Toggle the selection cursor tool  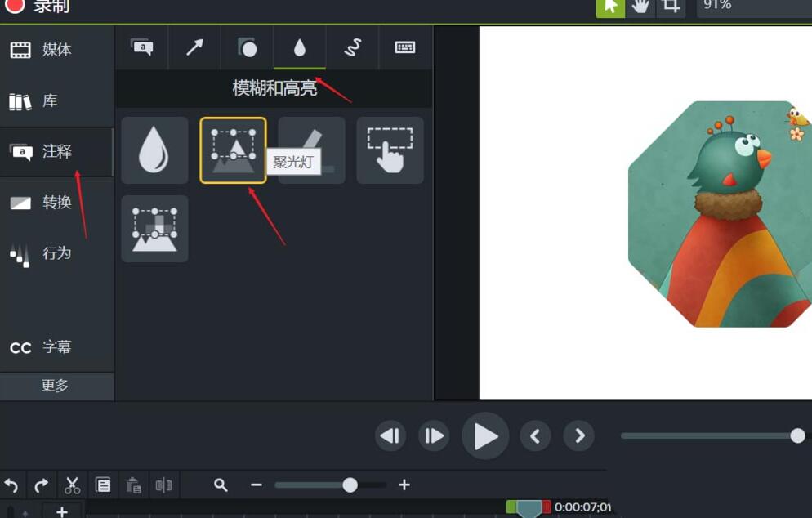[x=610, y=7]
